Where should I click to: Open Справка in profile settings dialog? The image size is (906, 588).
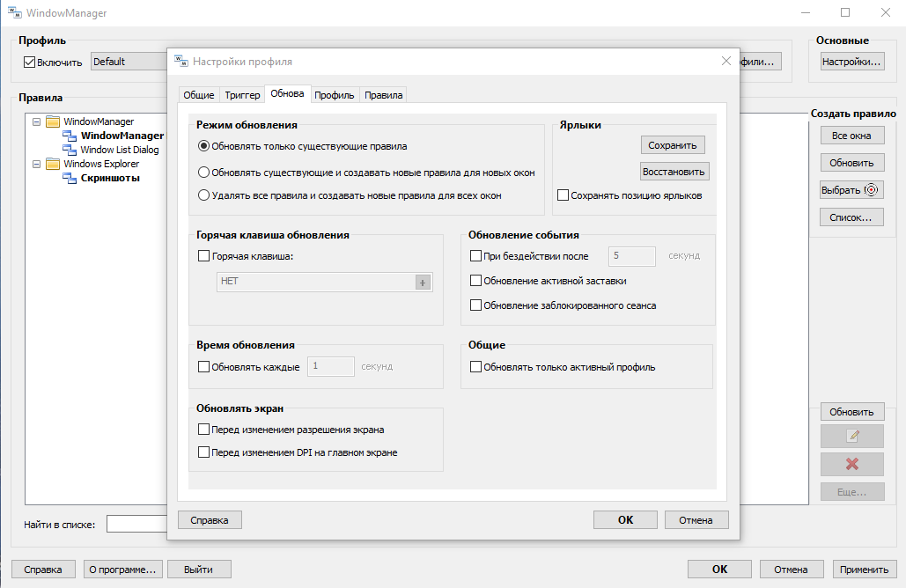[210, 520]
